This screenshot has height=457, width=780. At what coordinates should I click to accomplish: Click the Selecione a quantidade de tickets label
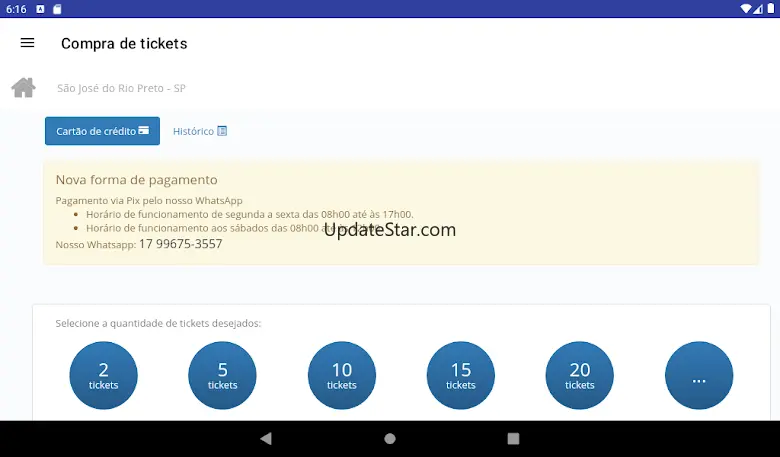(158, 323)
